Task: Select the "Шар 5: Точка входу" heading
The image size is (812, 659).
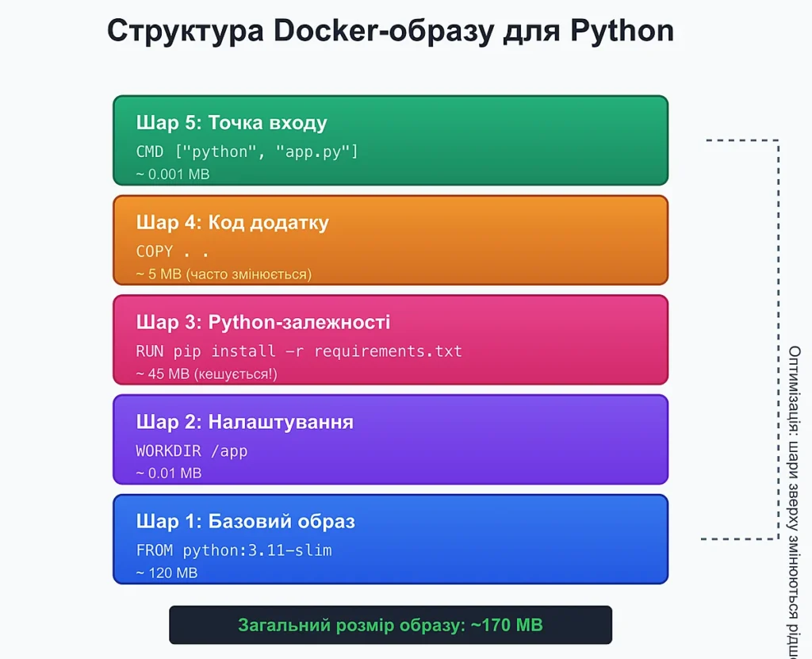Action: [231, 124]
